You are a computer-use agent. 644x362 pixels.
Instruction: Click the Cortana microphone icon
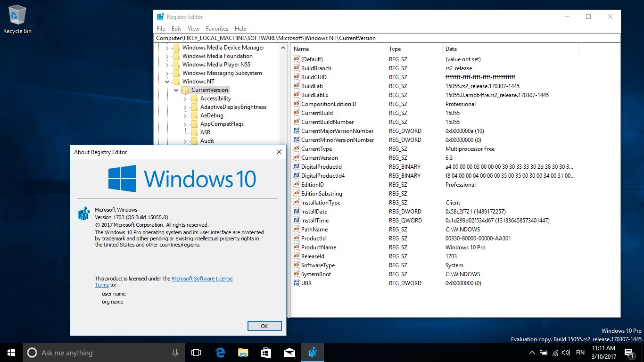point(175,353)
